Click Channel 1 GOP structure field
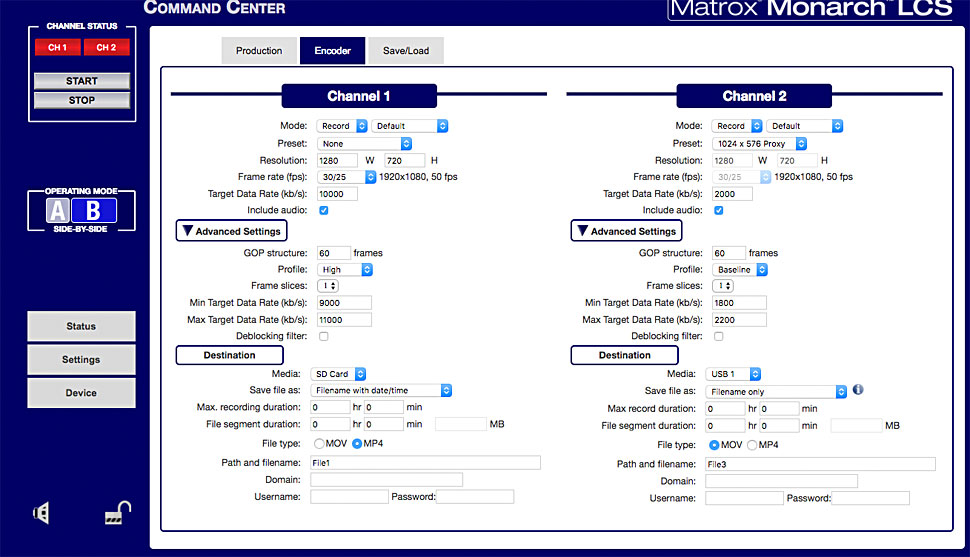This screenshot has width=970, height=557. click(x=333, y=253)
